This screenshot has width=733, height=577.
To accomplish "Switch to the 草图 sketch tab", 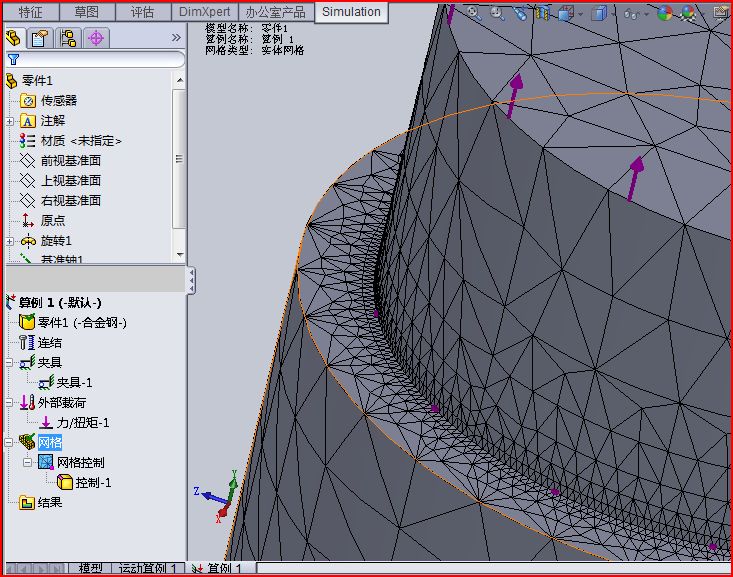I will click(87, 12).
